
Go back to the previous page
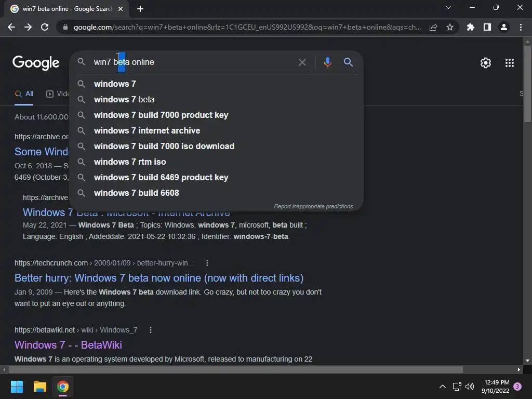[11, 27]
